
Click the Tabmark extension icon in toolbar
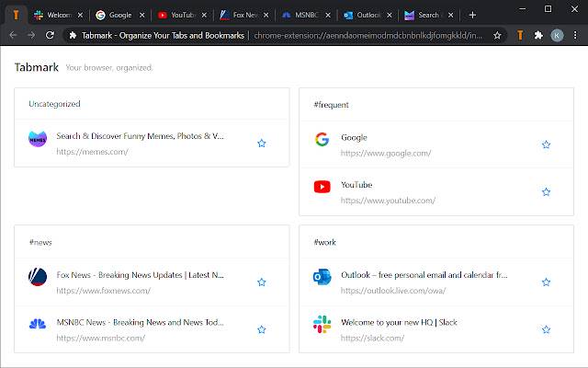(x=520, y=35)
